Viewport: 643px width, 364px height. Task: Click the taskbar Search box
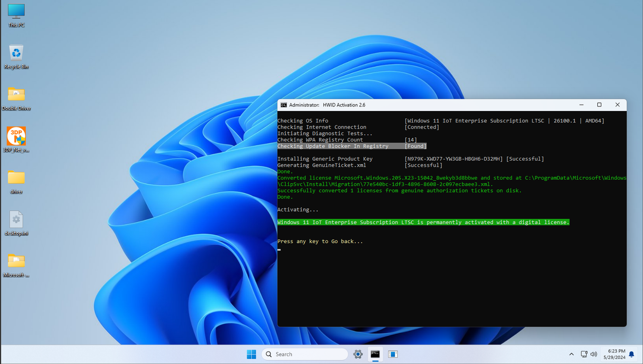[305, 354]
